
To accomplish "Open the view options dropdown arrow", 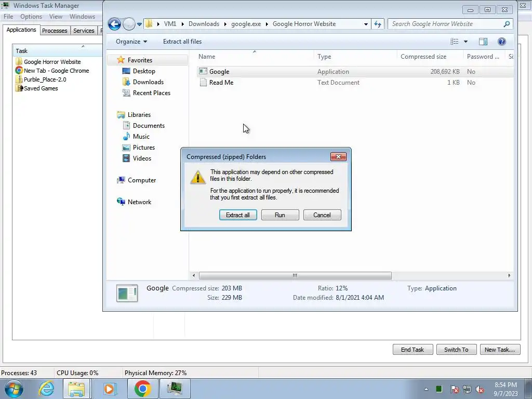I will 466,42.
